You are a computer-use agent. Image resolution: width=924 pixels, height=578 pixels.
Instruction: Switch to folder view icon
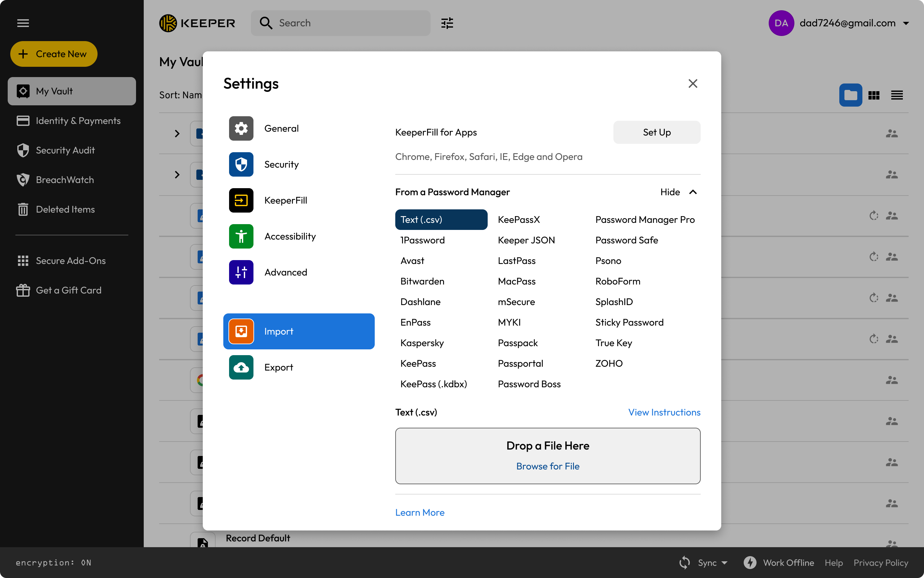point(850,95)
